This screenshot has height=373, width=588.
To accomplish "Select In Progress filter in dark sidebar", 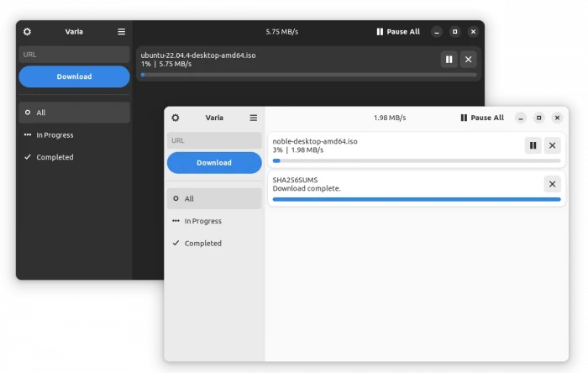I will pos(55,135).
